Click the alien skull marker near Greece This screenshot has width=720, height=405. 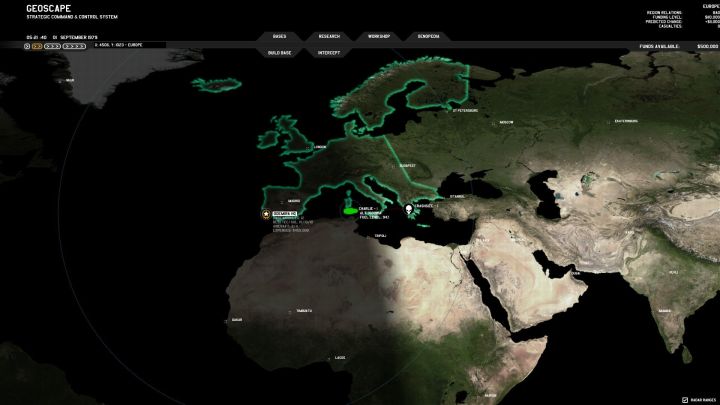tap(408, 209)
